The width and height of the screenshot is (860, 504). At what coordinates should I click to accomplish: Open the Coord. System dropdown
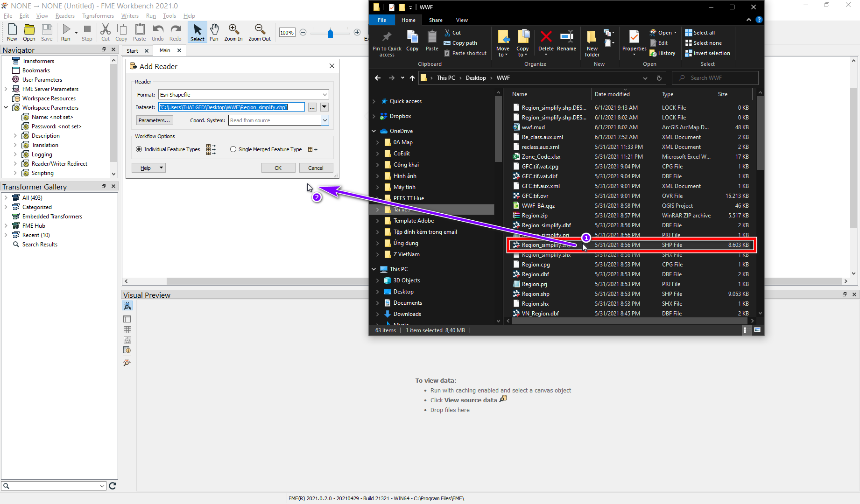325,120
